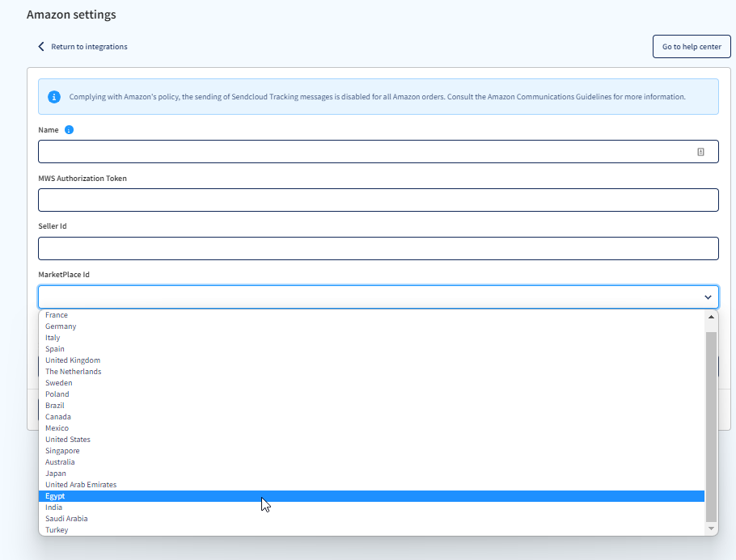
Task: Focus the Name input field
Action: click(379, 151)
